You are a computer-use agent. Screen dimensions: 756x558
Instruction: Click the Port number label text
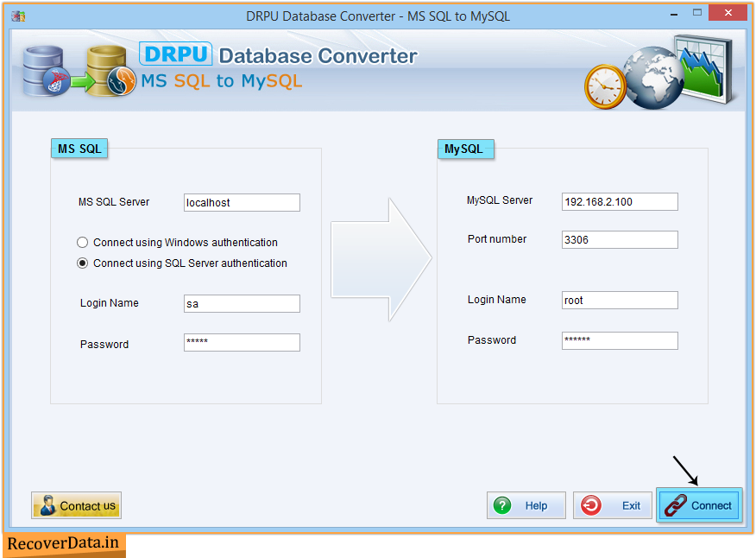(x=497, y=239)
